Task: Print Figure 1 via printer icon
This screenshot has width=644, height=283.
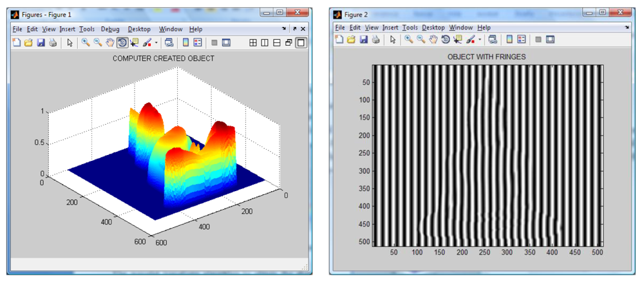Action: (x=53, y=43)
